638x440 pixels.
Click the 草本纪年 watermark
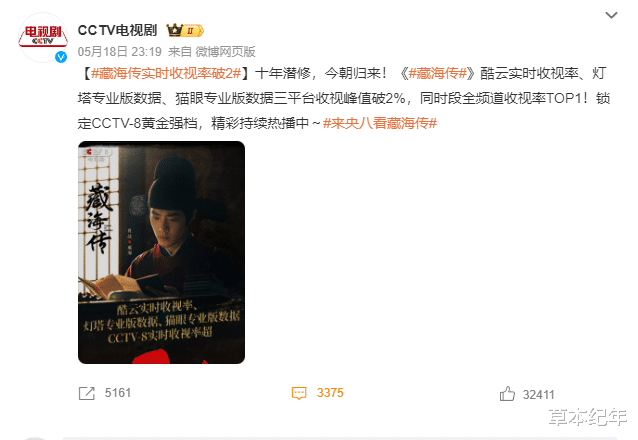tap(588, 416)
